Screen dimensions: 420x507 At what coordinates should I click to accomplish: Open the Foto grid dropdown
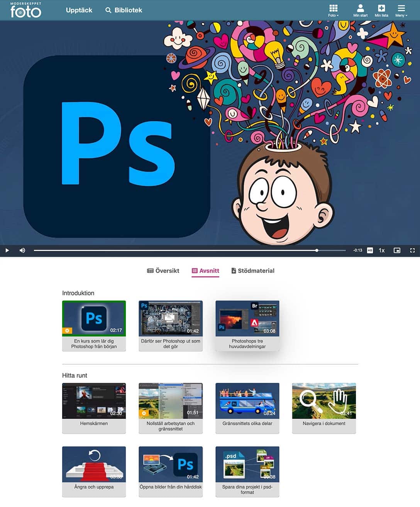333,11
